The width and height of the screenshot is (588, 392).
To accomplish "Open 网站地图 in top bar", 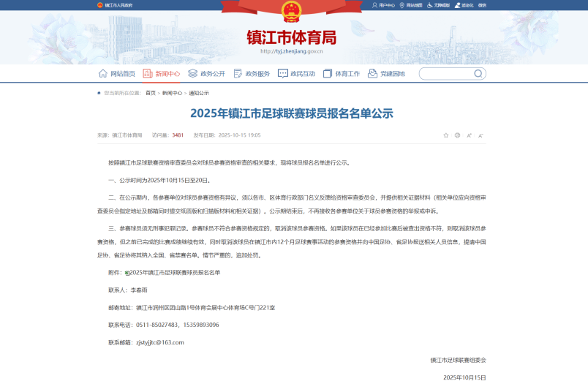I will pos(411,5).
